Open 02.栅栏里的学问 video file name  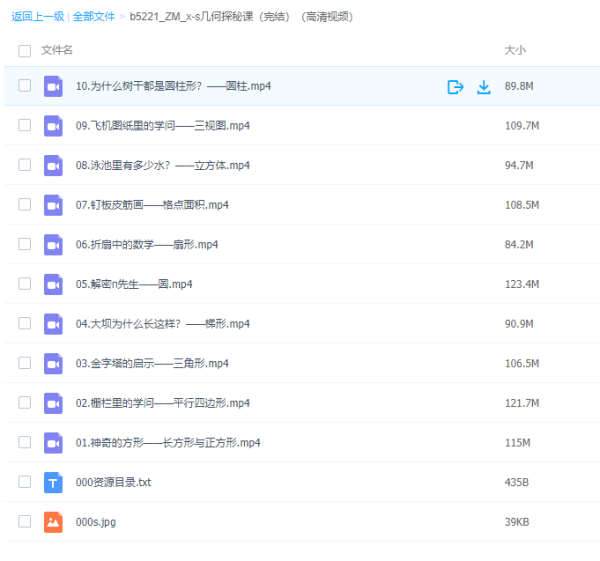pos(162,403)
